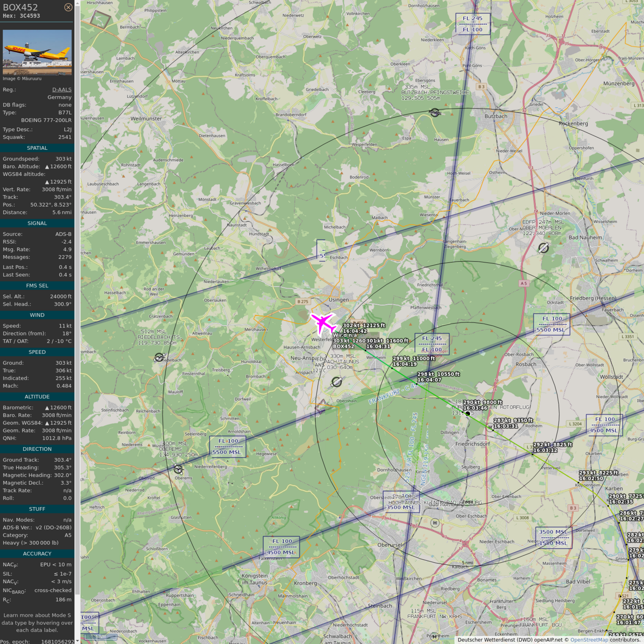Click the 16:04:19 track point label
644x644 pixels.
click(x=404, y=364)
